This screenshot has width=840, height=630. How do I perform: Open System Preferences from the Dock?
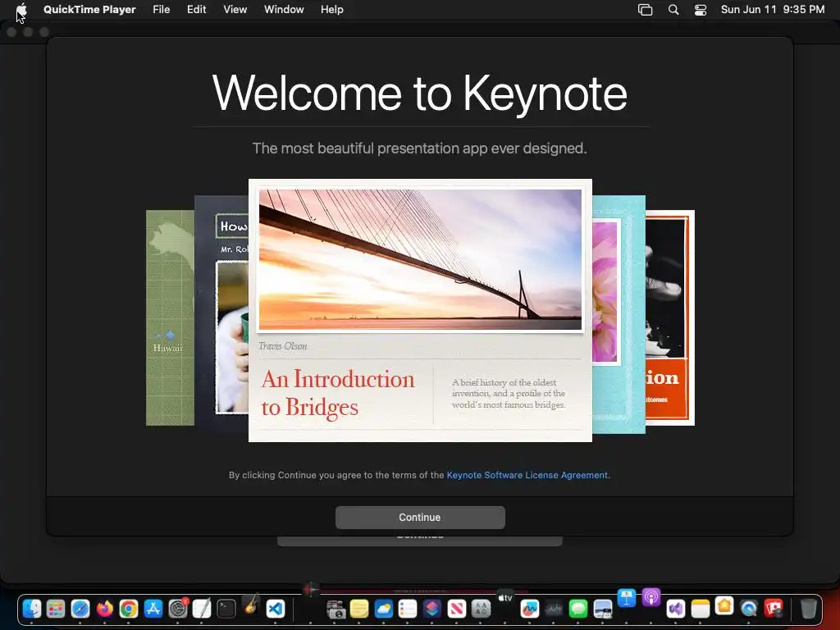pyautogui.click(x=178, y=609)
